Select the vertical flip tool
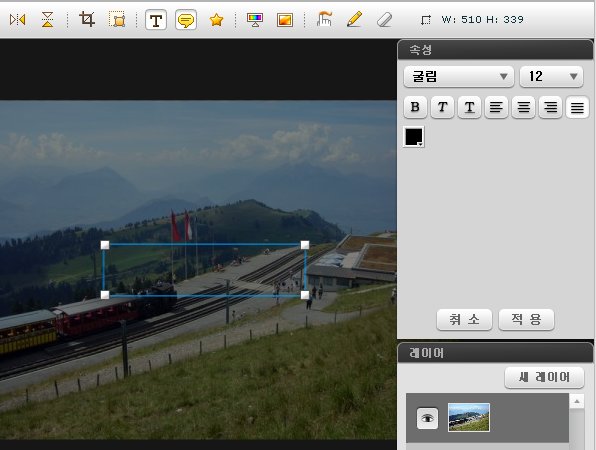Viewport: 596px width, 450px height. tap(48, 19)
